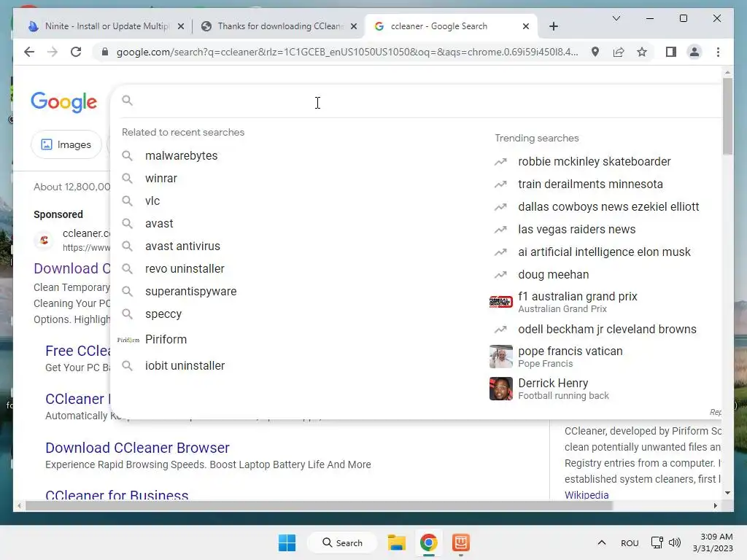Expand the tab search chevron

tap(616, 18)
